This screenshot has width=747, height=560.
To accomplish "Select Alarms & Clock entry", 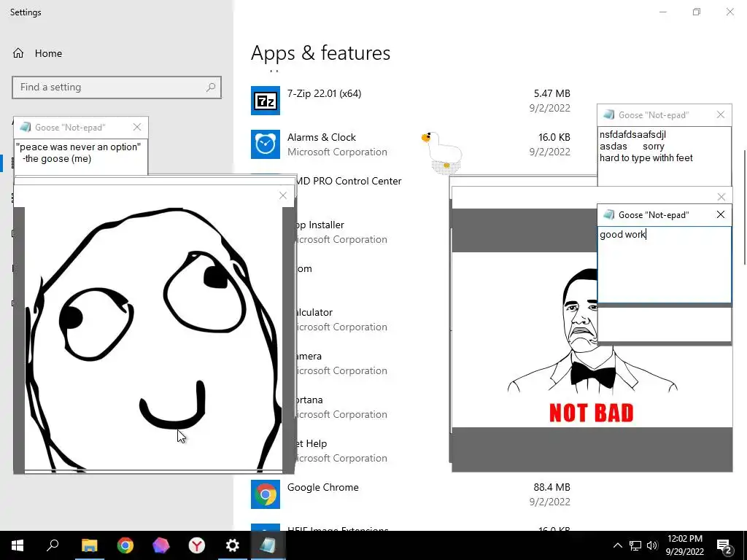I will 411,144.
